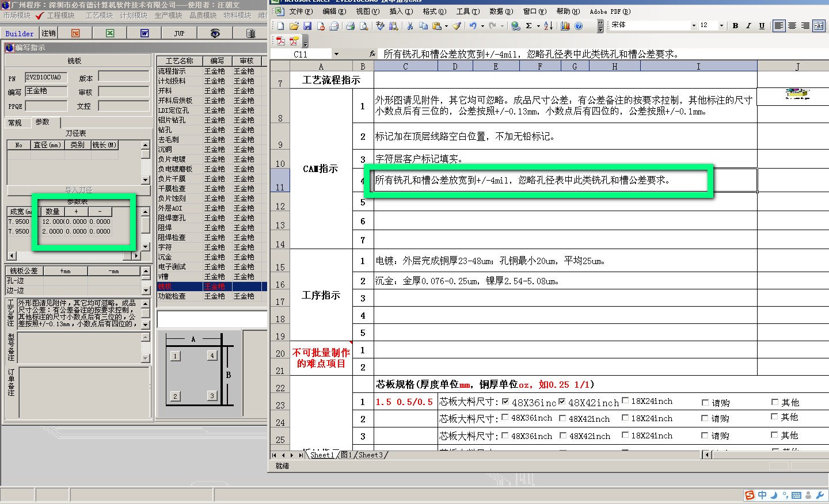Click the AutoSum sigma icon
Image resolution: width=829 pixels, height=504 pixels.
528,26
